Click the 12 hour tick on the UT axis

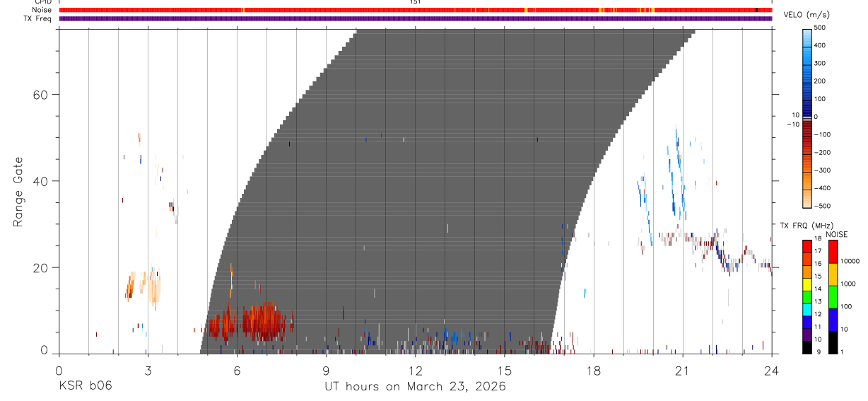(415, 371)
